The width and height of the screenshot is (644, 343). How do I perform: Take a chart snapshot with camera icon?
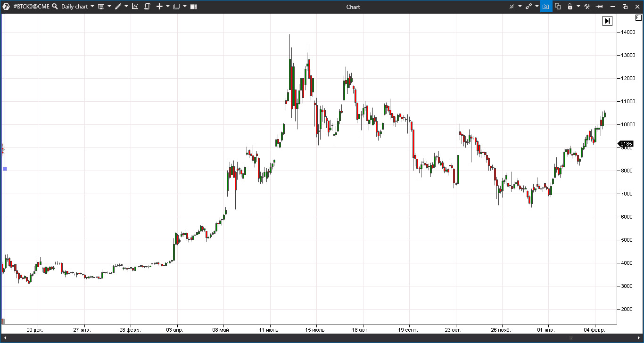(546, 7)
